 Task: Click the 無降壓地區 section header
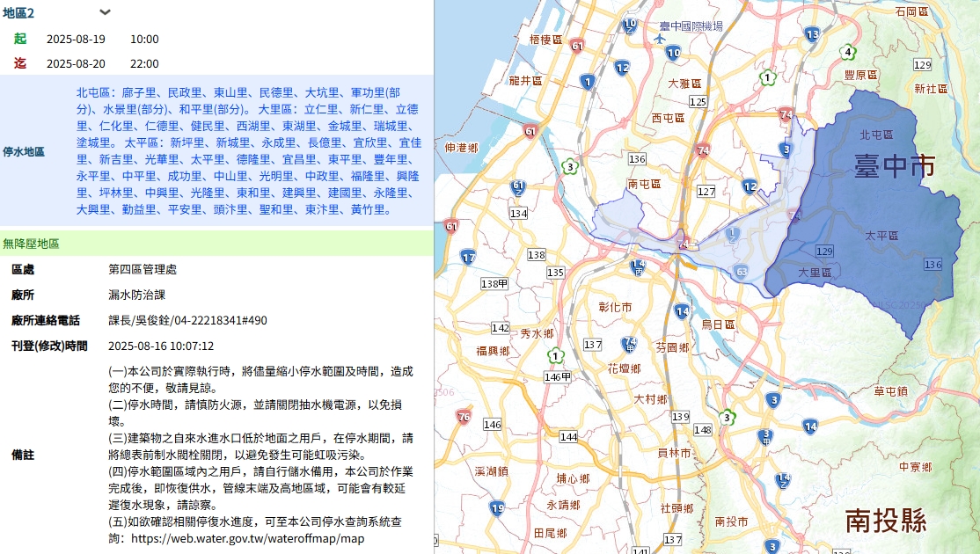click(x=31, y=243)
